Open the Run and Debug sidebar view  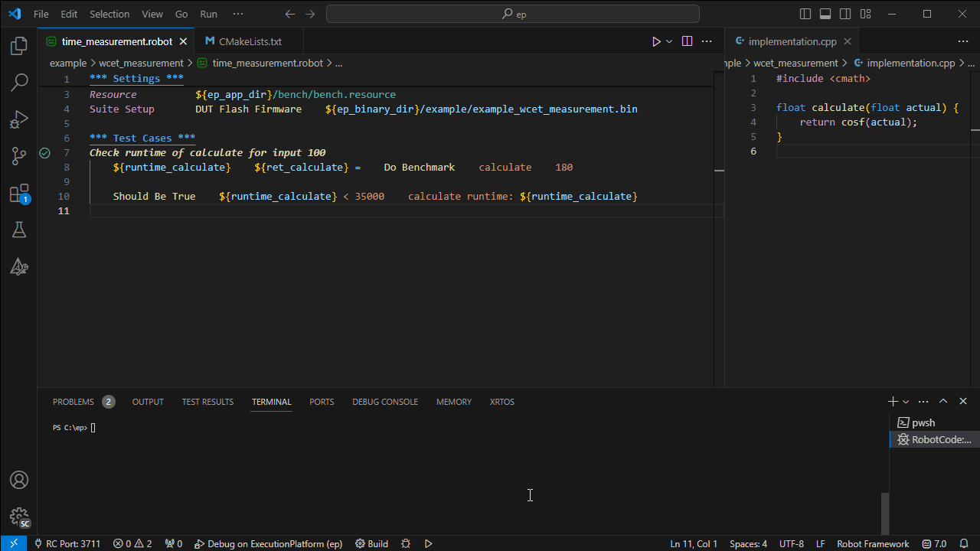pyautogui.click(x=19, y=119)
